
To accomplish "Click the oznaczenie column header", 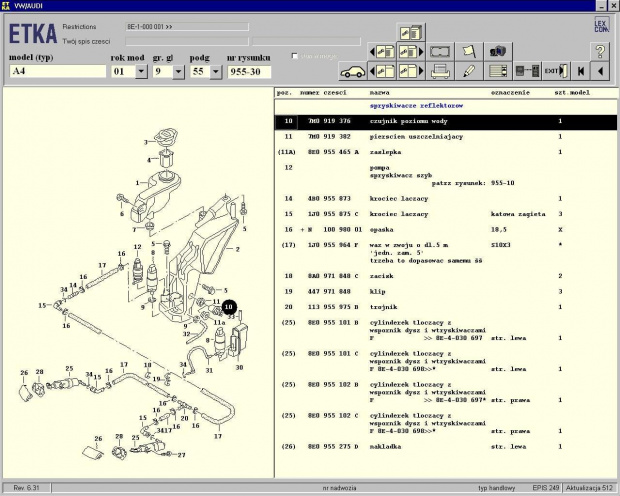I will pos(510,93).
